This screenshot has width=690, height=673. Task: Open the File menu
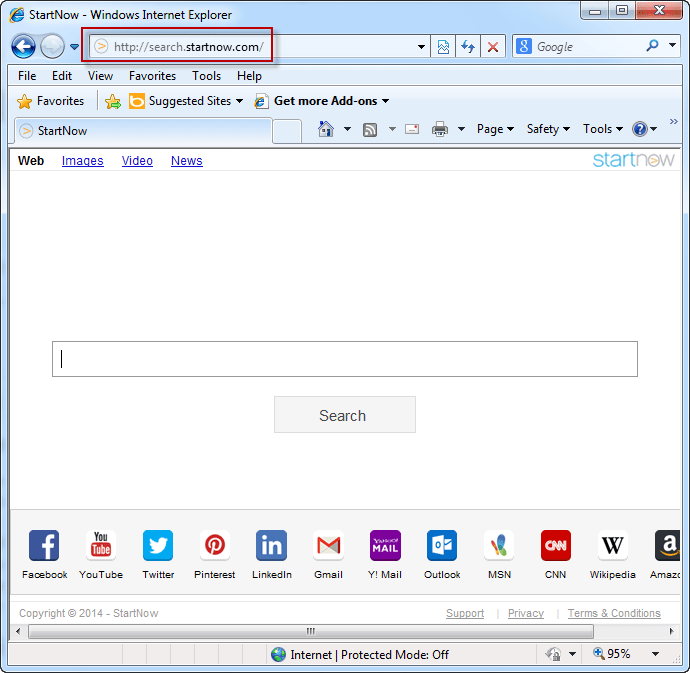27,76
